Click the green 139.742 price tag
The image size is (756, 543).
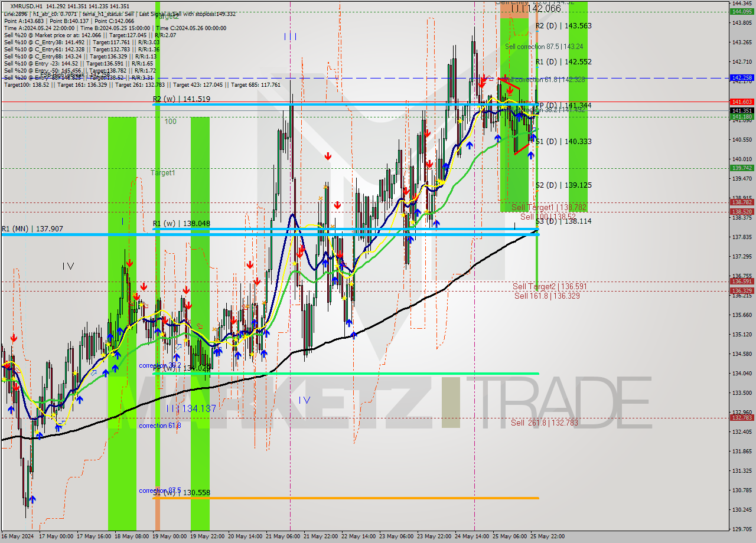point(741,168)
